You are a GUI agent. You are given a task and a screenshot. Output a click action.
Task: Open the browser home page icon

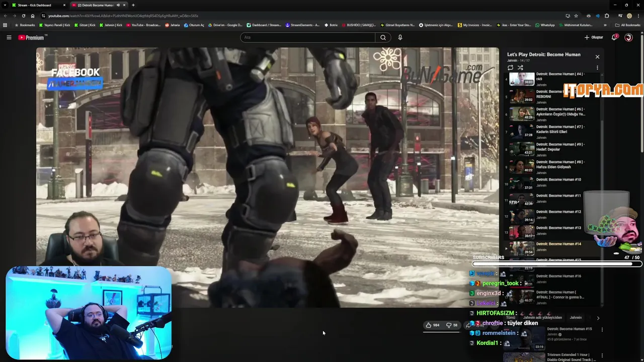pos(32,16)
